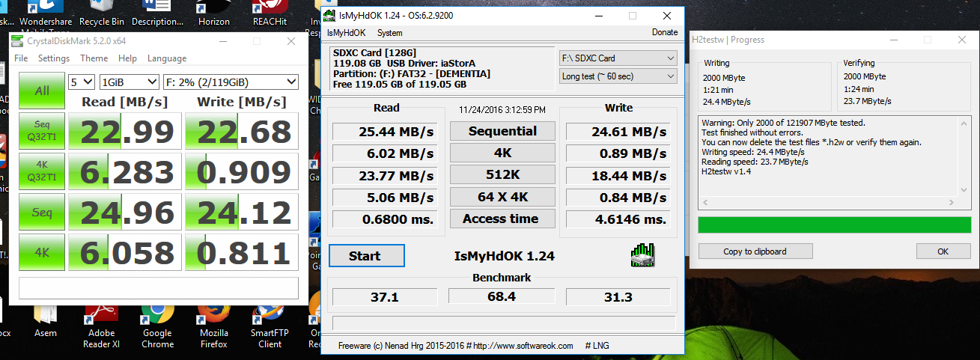Open the IsMyHdOK menu
Screen dimensions: 980x360
[346, 33]
